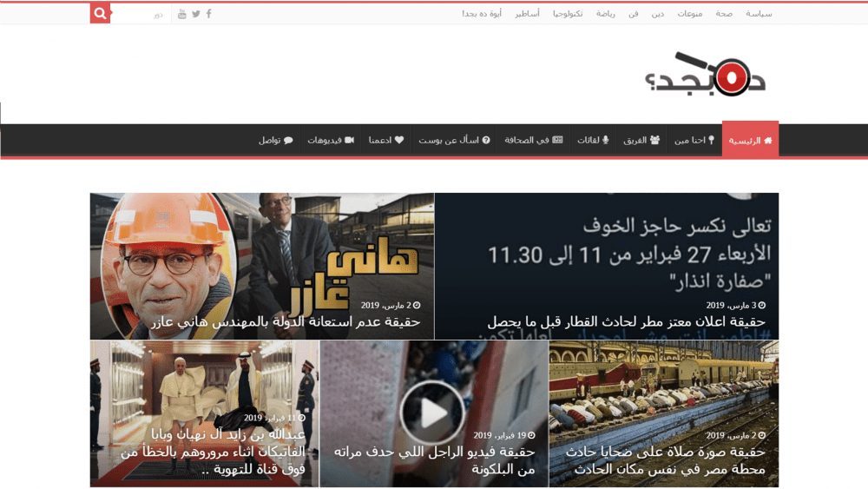Play the balcony video article
This screenshot has width=868, height=489.
[x=432, y=413]
